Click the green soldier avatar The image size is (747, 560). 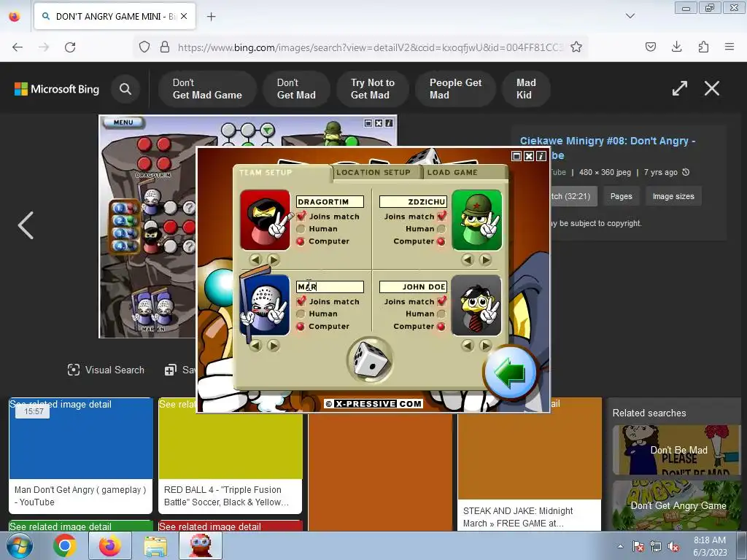coord(476,219)
